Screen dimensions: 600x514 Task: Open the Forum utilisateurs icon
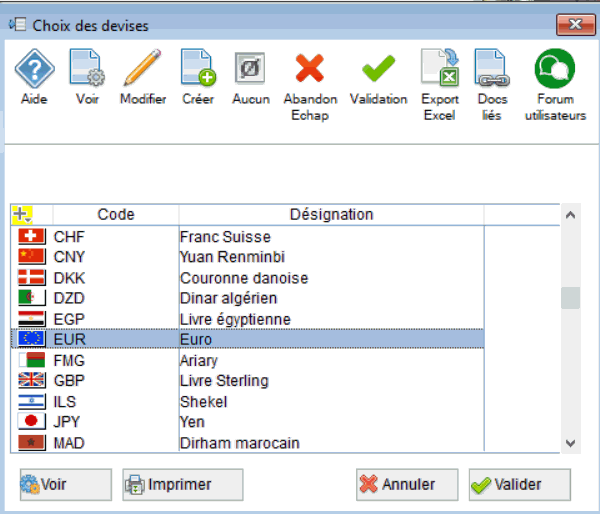click(x=555, y=68)
